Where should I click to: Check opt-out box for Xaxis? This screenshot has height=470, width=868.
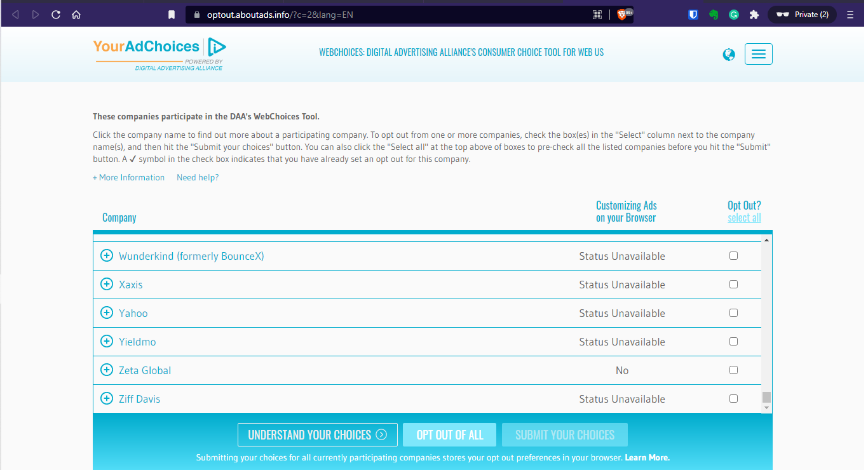coord(733,285)
